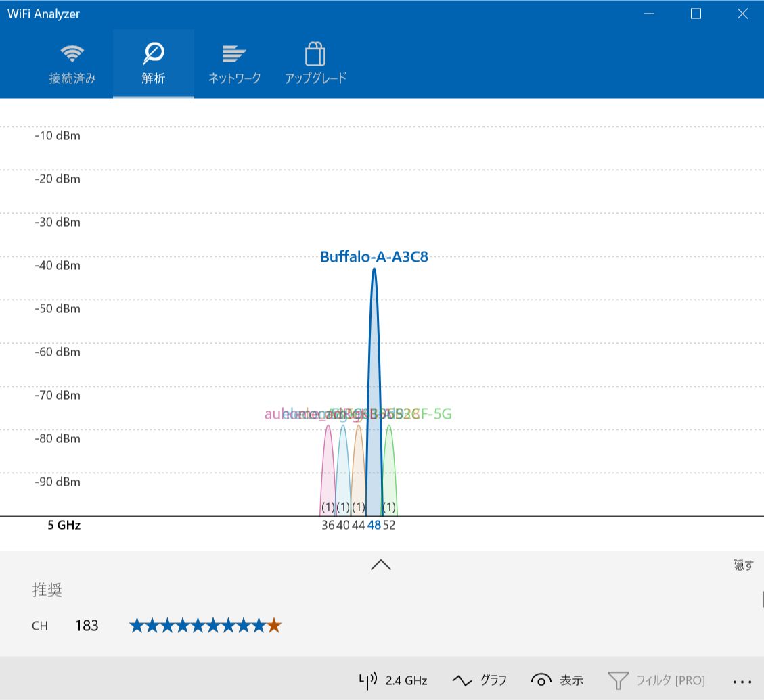Select the 解析 magnifier analysis tab

[154, 64]
